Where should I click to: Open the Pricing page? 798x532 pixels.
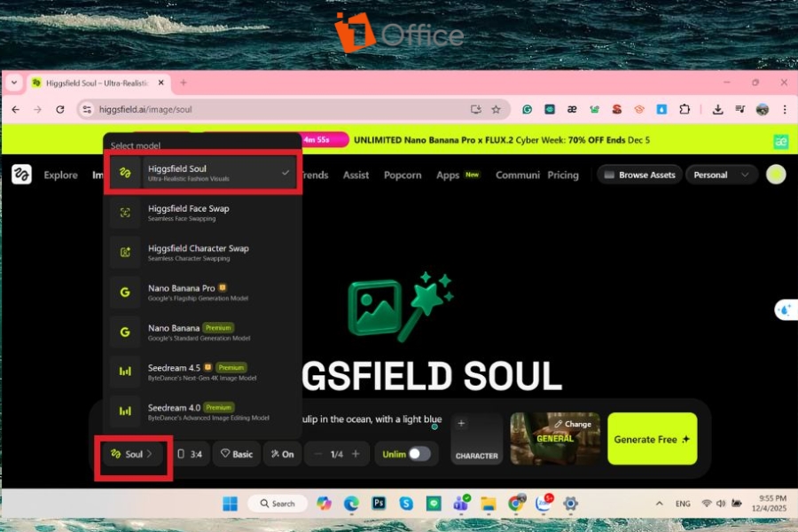tap(563, 176)
